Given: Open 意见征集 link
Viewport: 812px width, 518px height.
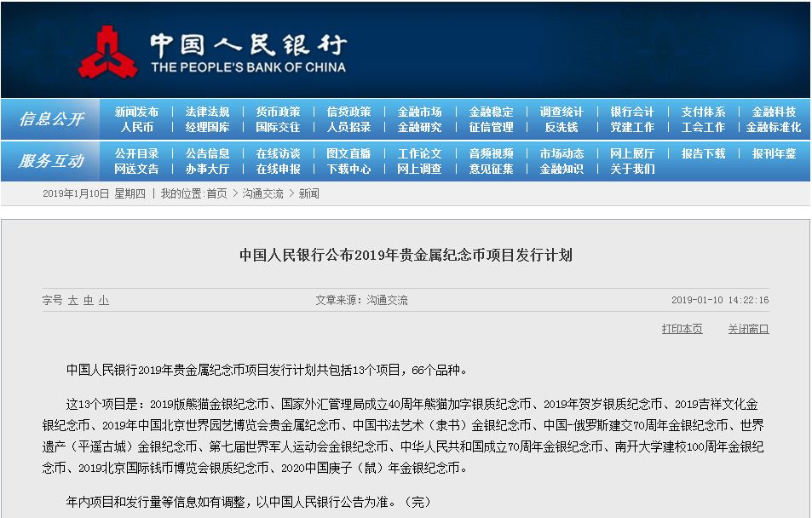Looking at the screenshot, I should click(491, 169).
